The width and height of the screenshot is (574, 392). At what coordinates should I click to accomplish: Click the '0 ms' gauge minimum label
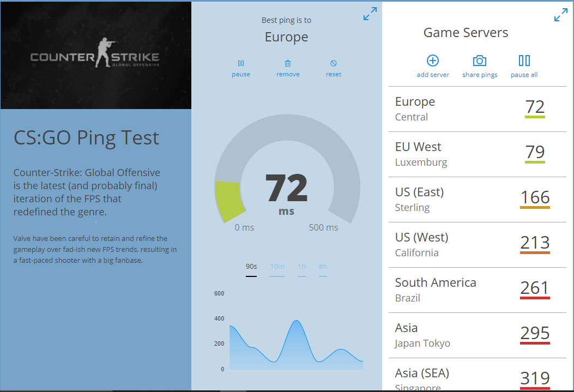click(x=244, y=227)
